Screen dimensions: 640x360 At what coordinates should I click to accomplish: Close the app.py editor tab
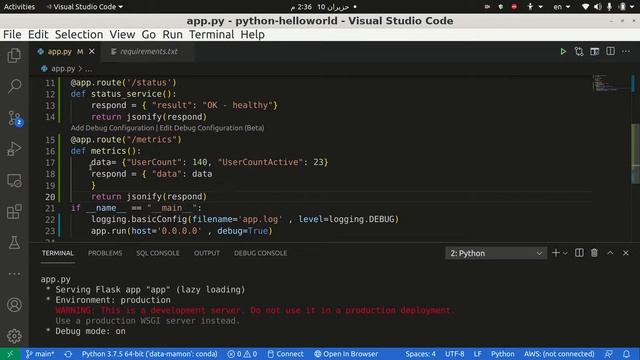coord(92,51)
